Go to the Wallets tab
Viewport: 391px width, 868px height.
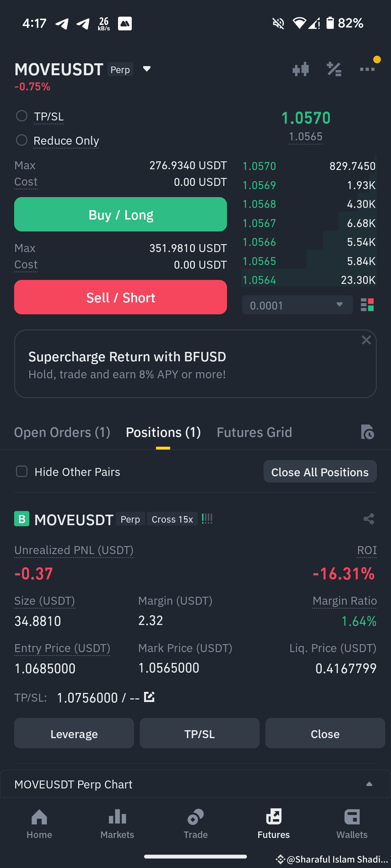tap(352, 824)
